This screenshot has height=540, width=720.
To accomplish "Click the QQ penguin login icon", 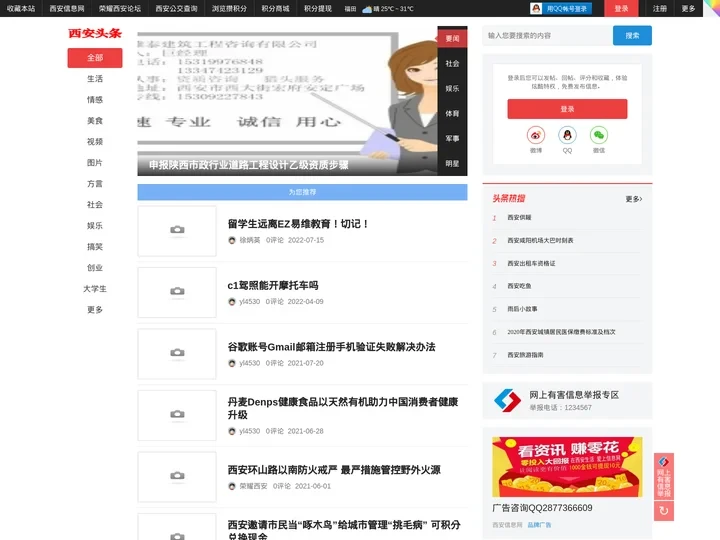I will (567, 135).
